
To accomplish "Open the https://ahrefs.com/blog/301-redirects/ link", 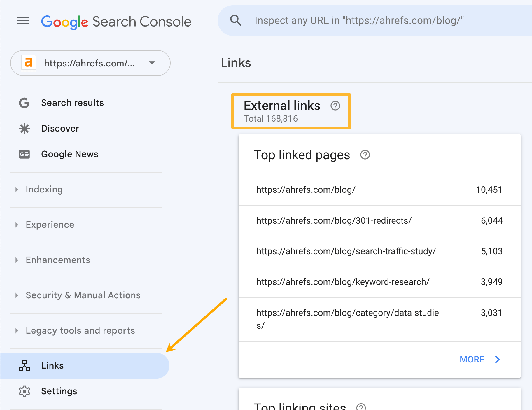I will pos(334,221).
